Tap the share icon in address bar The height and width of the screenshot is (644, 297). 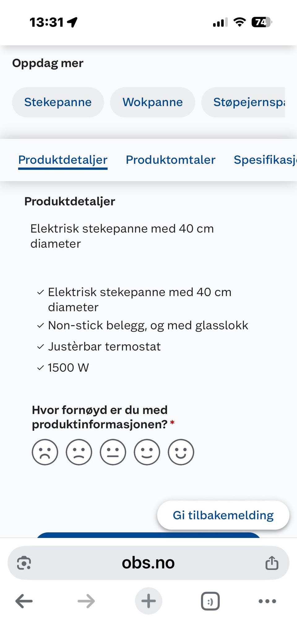tap(272, 563)
